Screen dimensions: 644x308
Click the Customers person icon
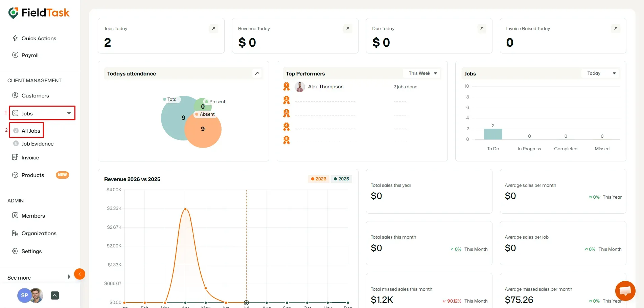(x=15, y=95)
